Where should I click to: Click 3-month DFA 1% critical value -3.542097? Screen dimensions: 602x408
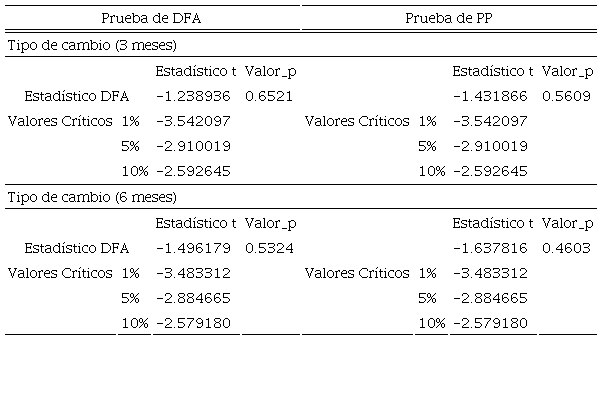[x=193, y=121]
